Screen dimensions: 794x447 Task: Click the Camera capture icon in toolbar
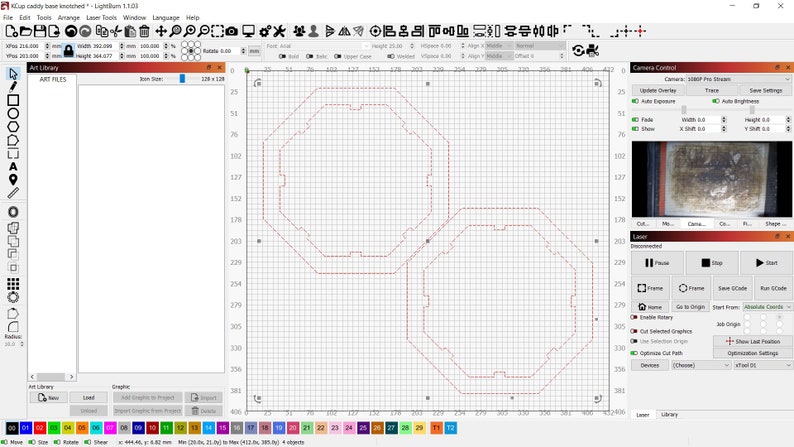coord(231,31)
